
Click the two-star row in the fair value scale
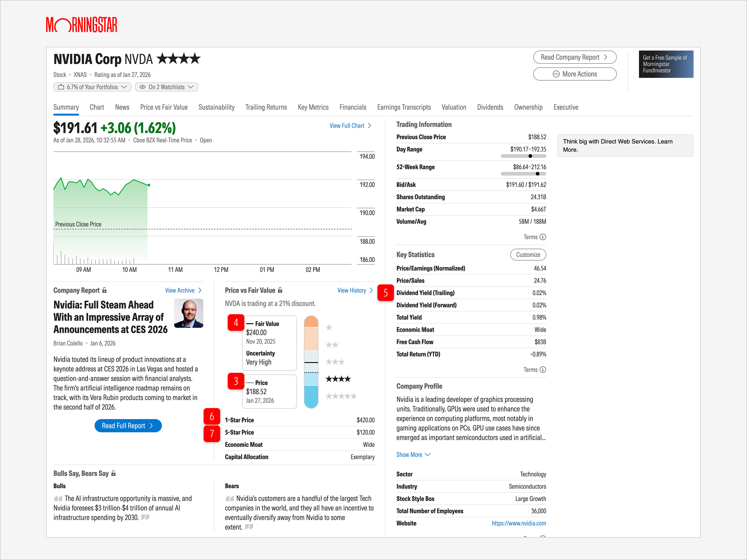332,345
